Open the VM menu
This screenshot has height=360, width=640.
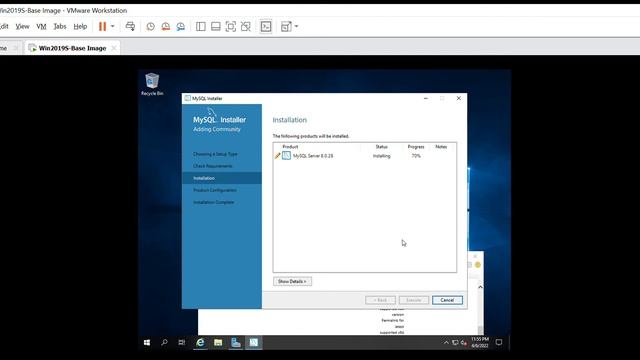pyautogui.click(x=41, y=27)
